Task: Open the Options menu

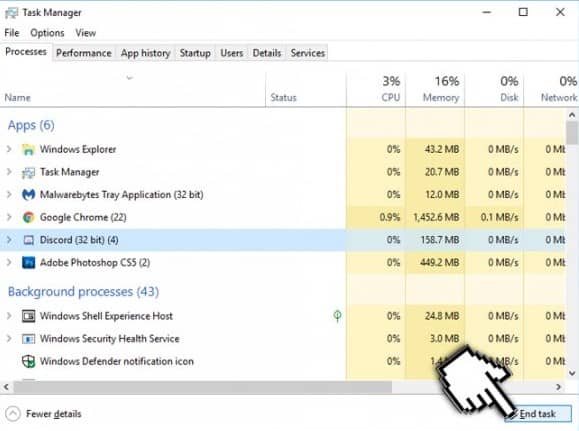Action: (x=47, y=33)
